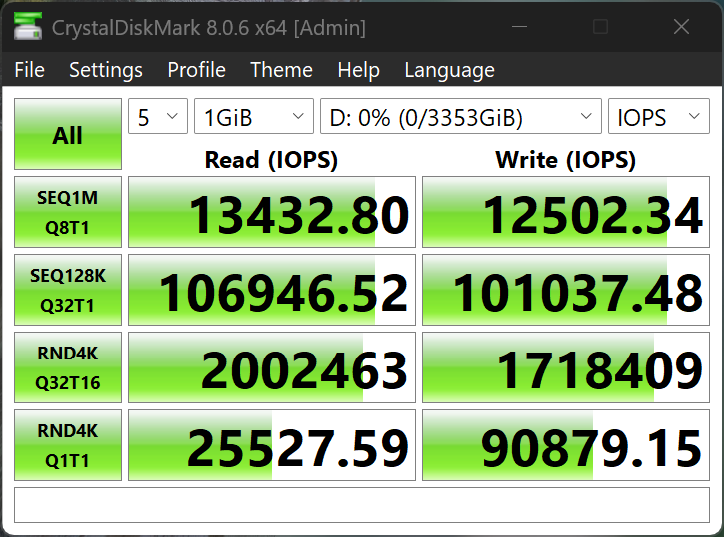Screen dimensions: 724x537
Task: Click the SEQ1M write value 12502.34
Action: click(x=566, y=212)
